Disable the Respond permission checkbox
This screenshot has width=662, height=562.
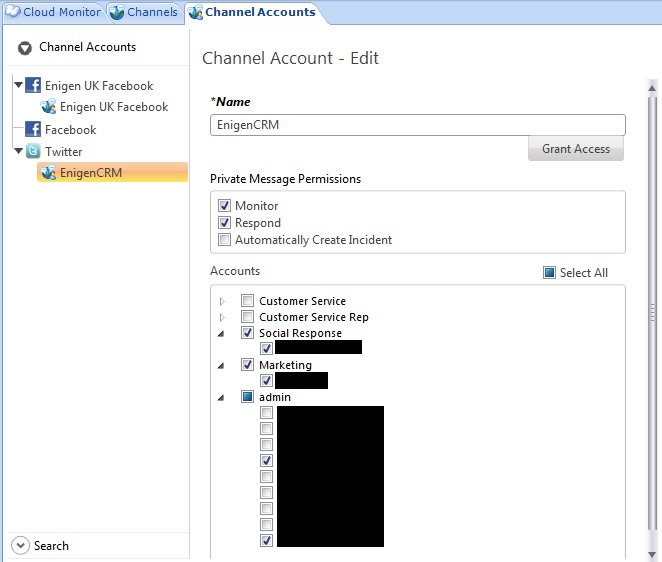[x=224, y=223]
